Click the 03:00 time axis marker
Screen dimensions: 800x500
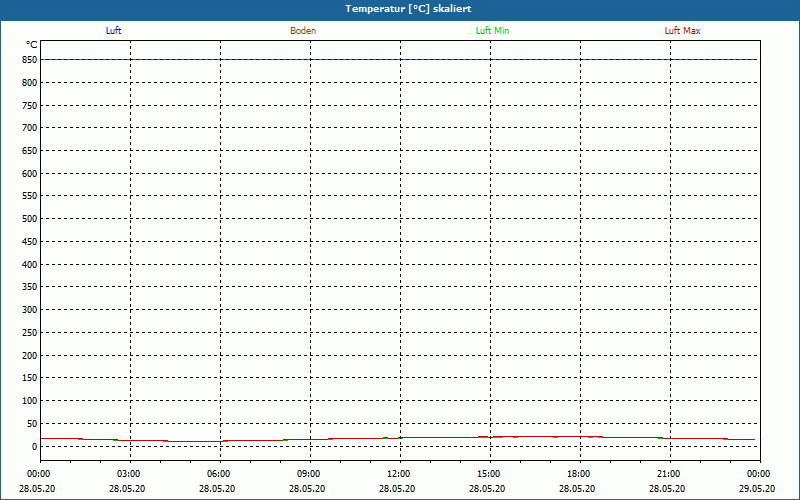129,474
